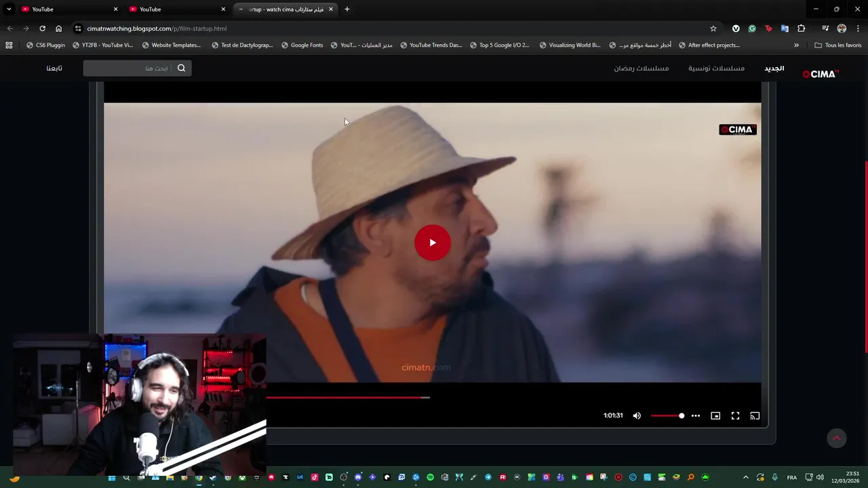The image size is (868, 488).
Task: Open the Extensions puzzle menu
Action: 801,28
